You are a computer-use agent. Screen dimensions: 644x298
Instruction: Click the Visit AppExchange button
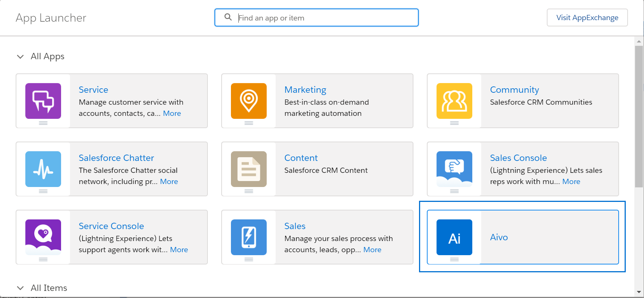[x=587, y=18]
